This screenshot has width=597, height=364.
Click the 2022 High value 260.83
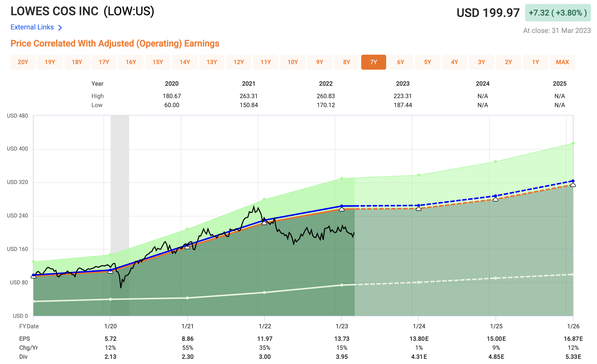click(326, 96)
